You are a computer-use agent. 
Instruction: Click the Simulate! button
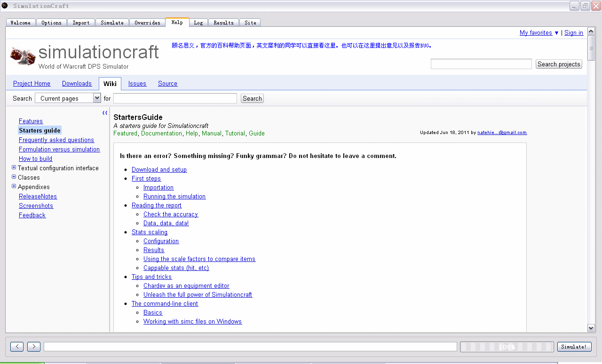point(574,347)
